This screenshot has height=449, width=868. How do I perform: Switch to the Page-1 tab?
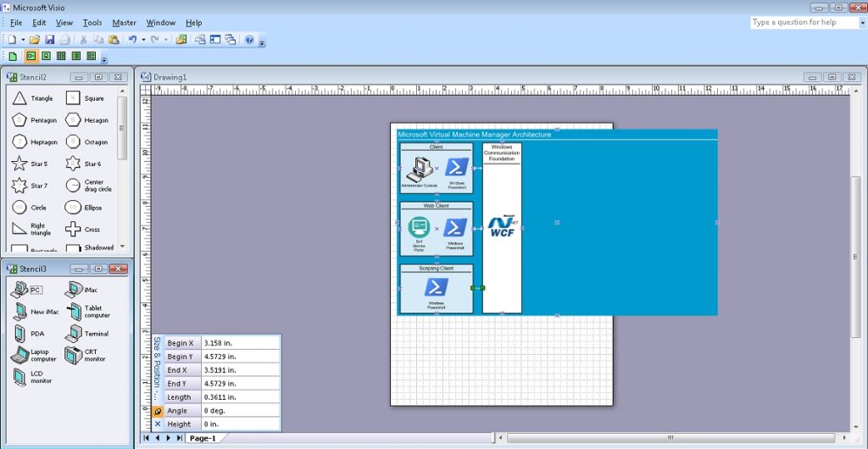pos(202,439)
